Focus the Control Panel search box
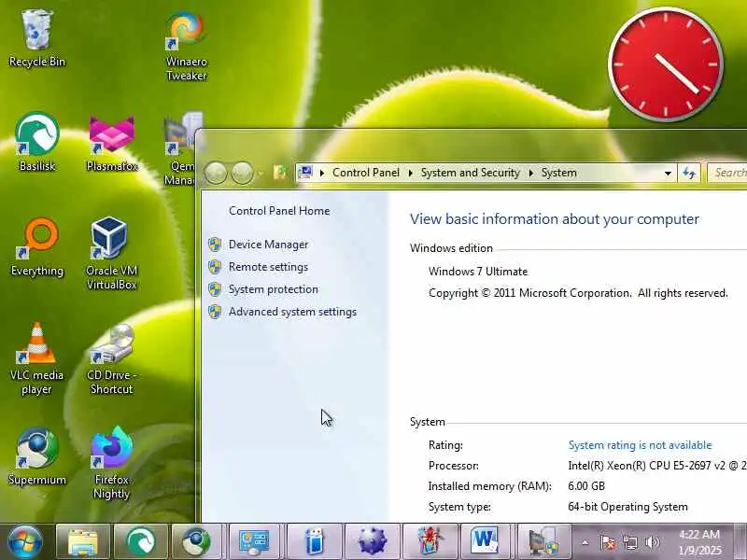This screenshot has height=560, width=747. (x=727, y=173)
